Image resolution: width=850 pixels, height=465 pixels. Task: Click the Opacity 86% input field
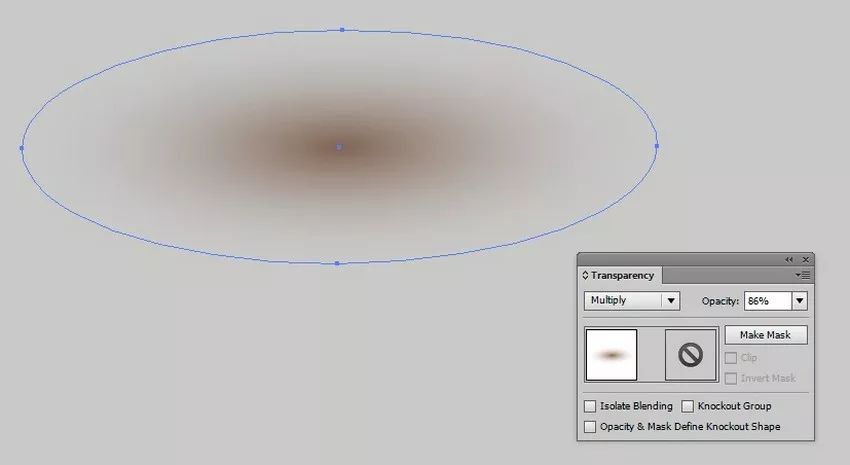(x=768, y=301)
